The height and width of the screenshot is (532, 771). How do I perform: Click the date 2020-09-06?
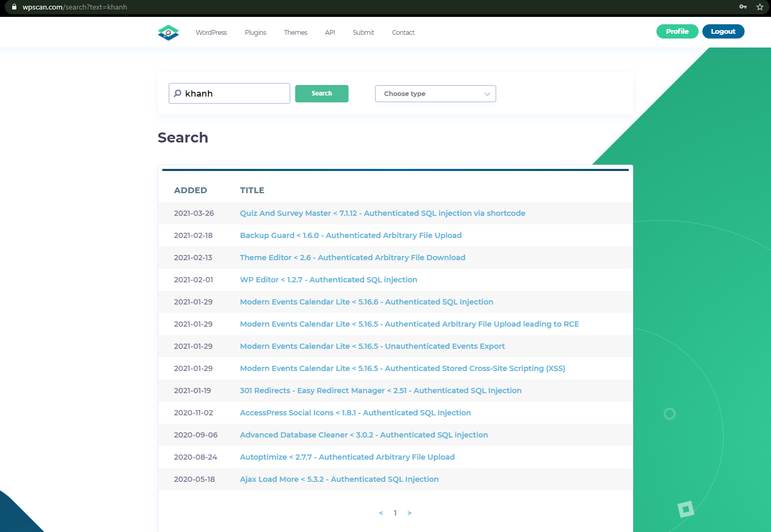coord(195,435)
